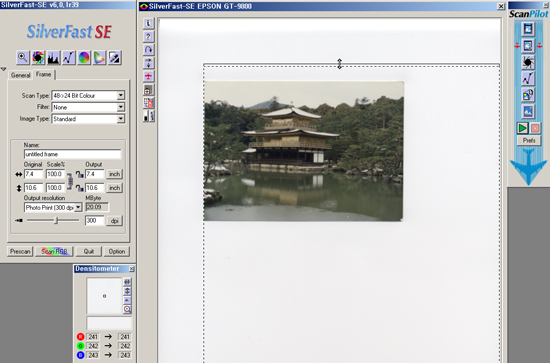Click the scanned temple photo in preview
This screenshot has width=550, height=363.
click(x=304, y=151)
